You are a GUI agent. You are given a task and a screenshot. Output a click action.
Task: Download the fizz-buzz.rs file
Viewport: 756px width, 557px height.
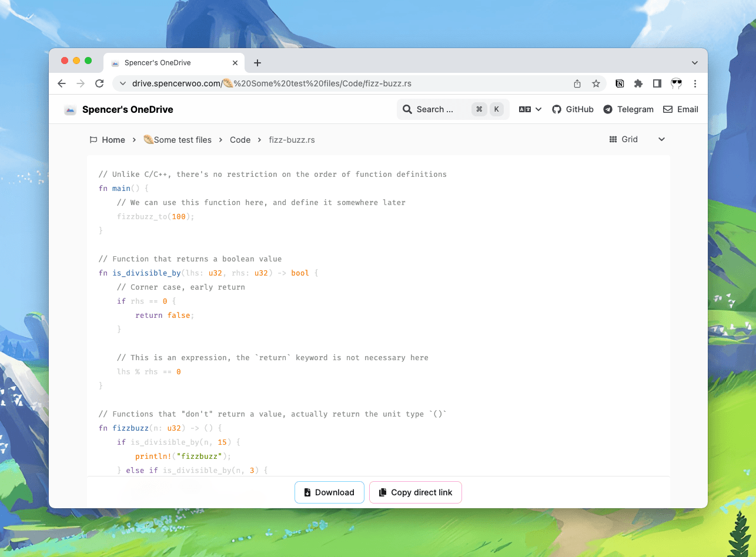click(329, 492)
